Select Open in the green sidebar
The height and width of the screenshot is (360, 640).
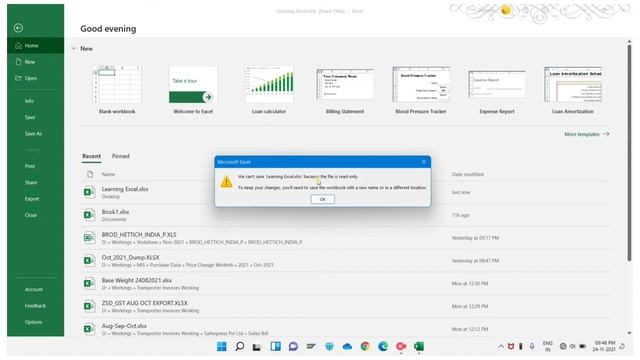tap(36, 78)
